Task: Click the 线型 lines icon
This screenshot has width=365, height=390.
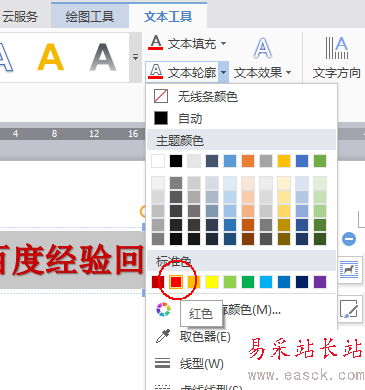Action: (163, 363)
